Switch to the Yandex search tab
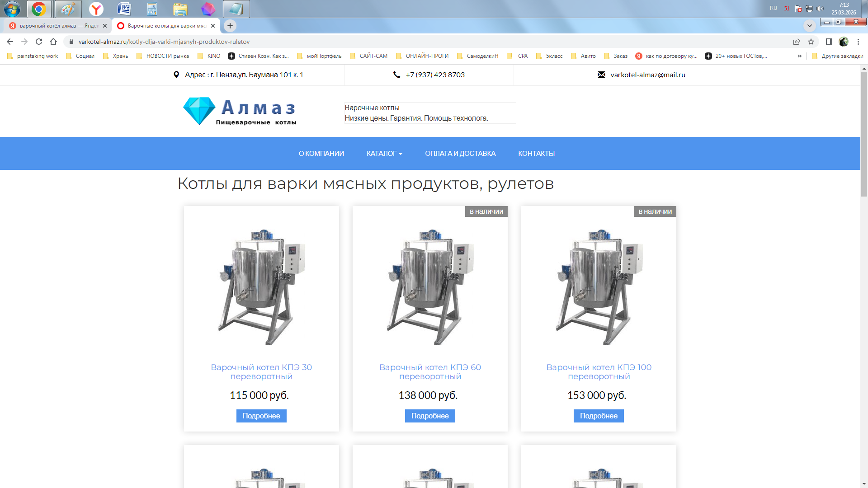This screenshot has width=868, height=488. [57, 26]
